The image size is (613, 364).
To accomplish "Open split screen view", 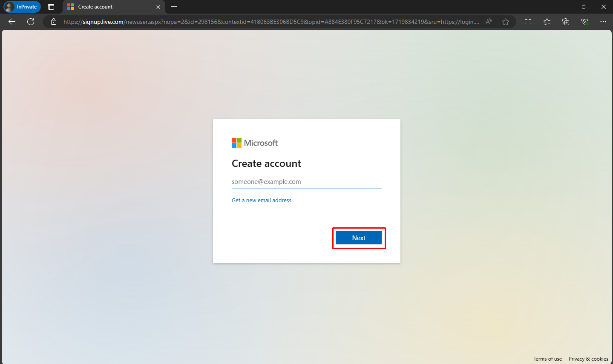I will [x=528, y=22].
